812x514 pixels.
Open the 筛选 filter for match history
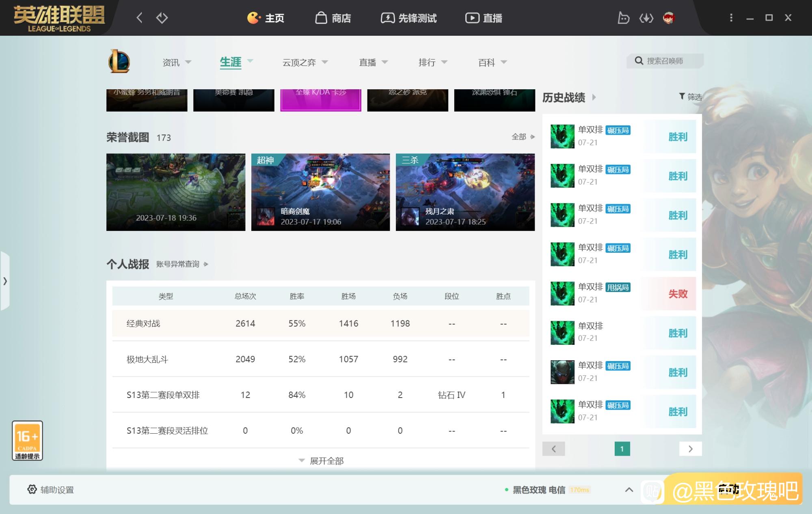coord(690,97)
